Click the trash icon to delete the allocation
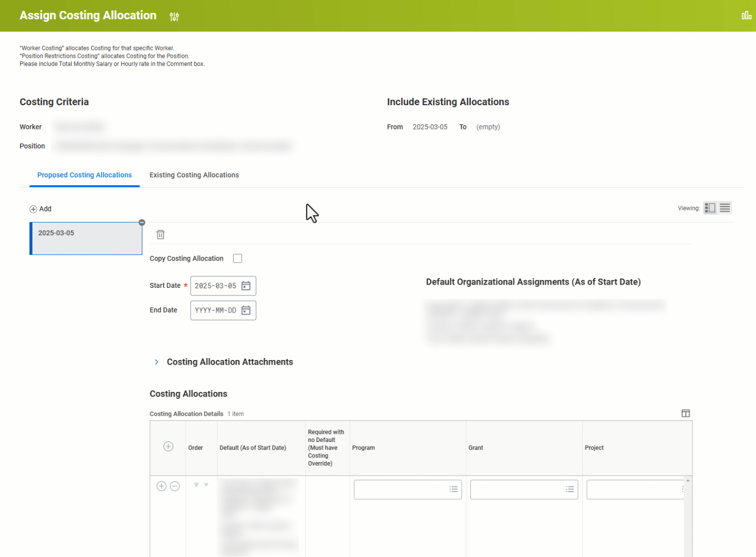Screen dimensions: 756x557 coord(160,234)
